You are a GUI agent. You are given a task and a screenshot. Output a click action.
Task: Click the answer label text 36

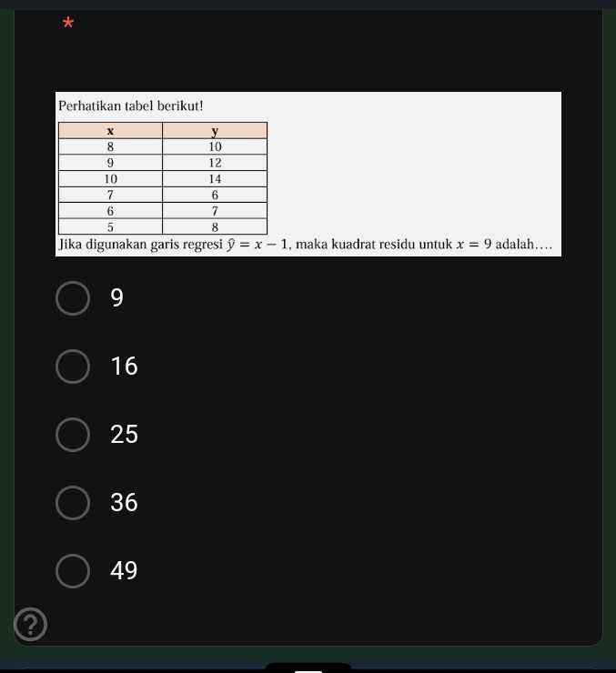124,503
